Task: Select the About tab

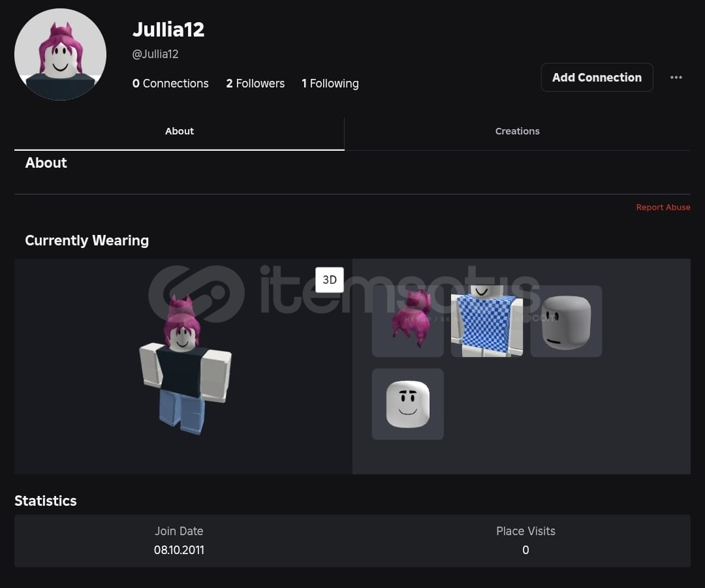Action: (x=179, y=131)
